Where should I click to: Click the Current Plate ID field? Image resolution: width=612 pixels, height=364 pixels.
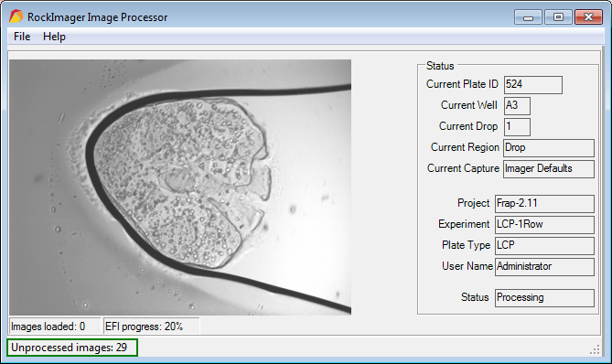[533, 85]
